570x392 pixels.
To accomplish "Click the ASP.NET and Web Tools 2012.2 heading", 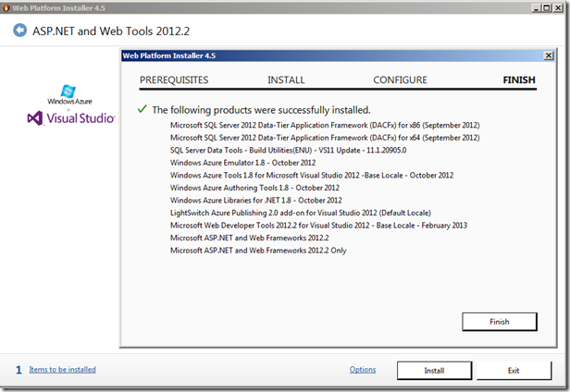I will [111, 31].
